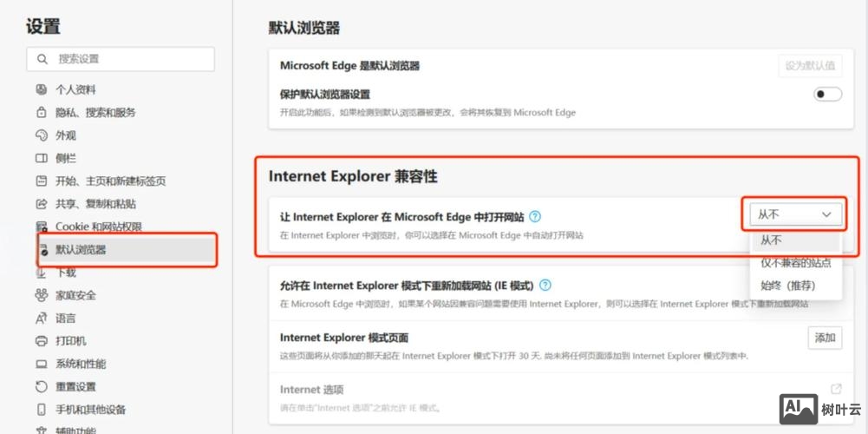Open 侧栏 settings page
Viewport: 868px width, 434px height.
[x=65, y=159]
